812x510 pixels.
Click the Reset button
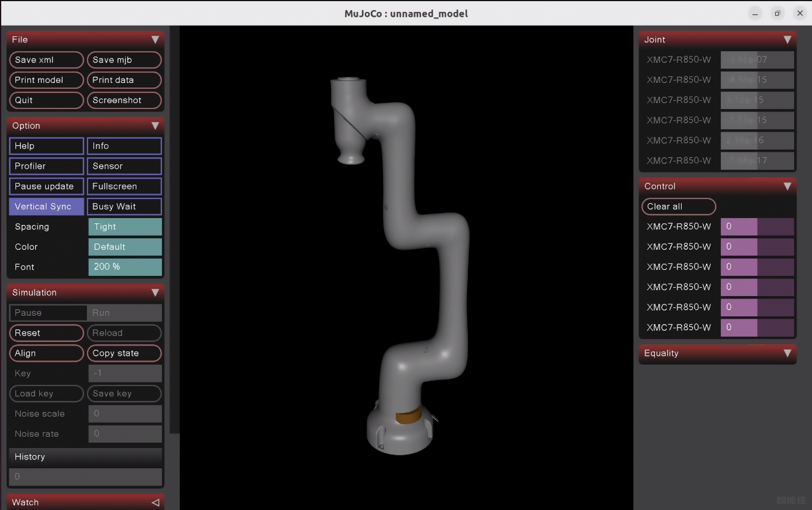[46, 333]
